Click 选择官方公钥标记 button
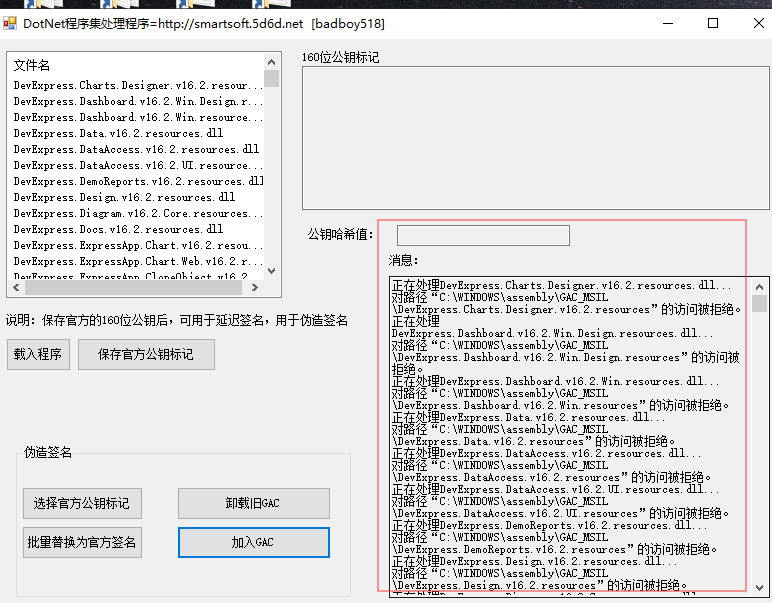The image size is (772, 603). tap(82, 503)
